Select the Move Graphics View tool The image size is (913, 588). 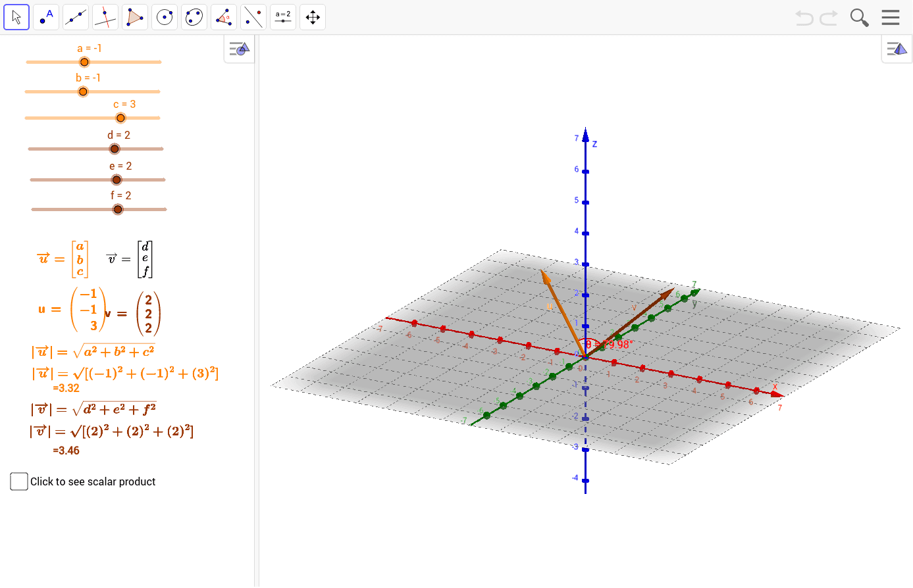pyautogui.click(x=313, y=17)
